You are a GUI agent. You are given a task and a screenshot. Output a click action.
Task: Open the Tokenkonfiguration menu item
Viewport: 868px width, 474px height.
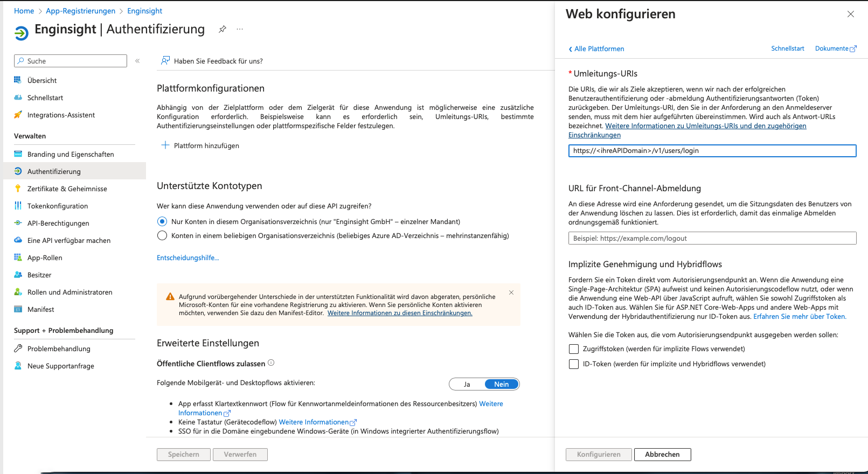coord(58,206)
